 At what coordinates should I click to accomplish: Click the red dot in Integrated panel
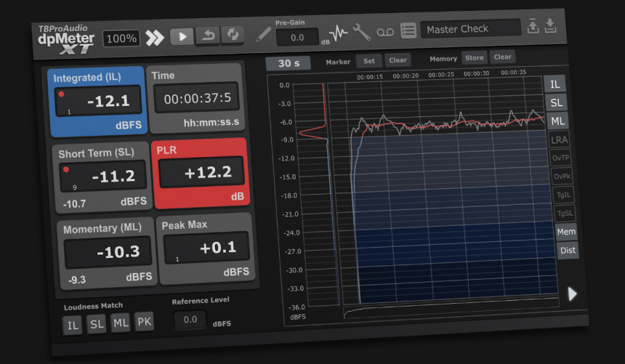[x=61, y=94]
